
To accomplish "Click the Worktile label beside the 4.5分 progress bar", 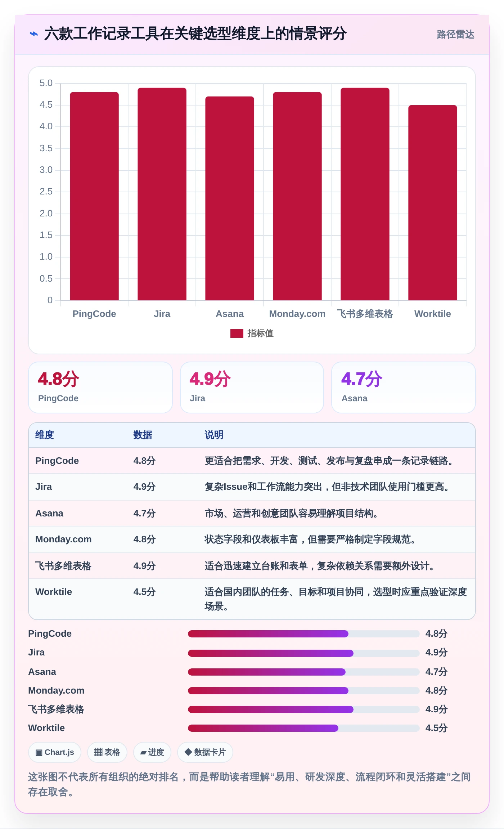I will [46, 728].
